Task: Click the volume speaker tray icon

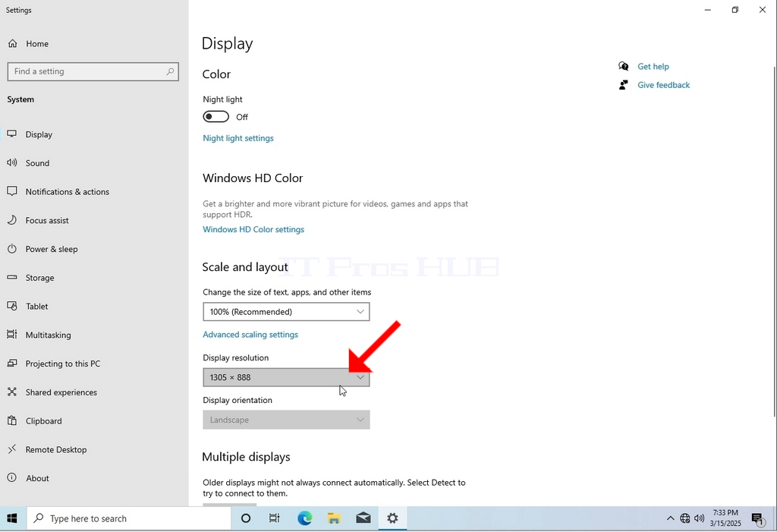Action: (699, 518)
